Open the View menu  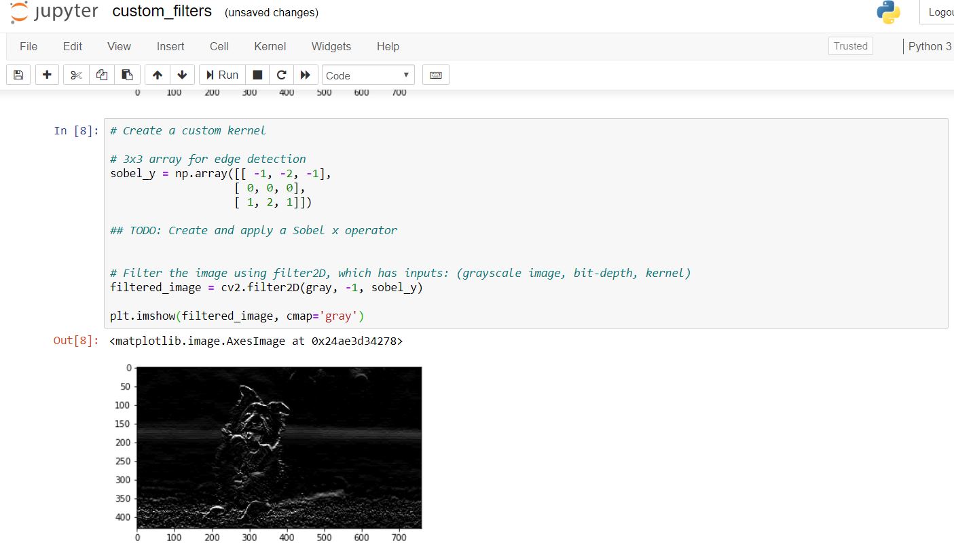tap(119, 46)
